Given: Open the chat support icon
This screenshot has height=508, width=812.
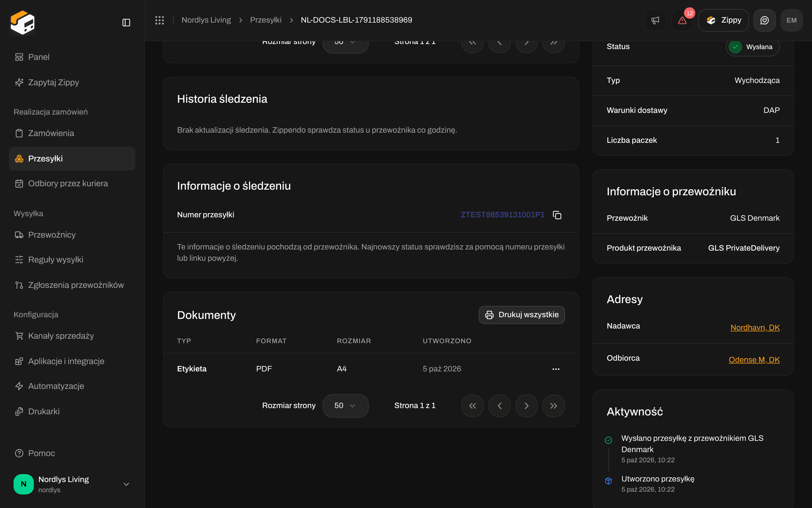Looking at the screenshot, I should tap(764, 20).
